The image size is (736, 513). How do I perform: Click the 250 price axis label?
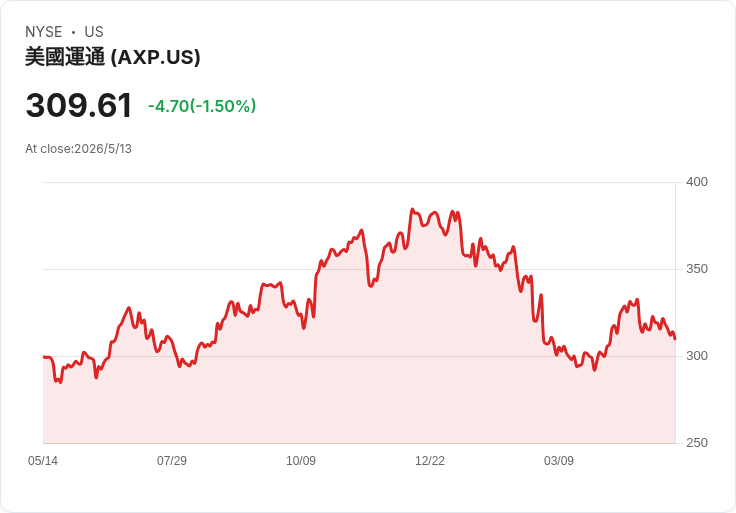click(697, 443)
